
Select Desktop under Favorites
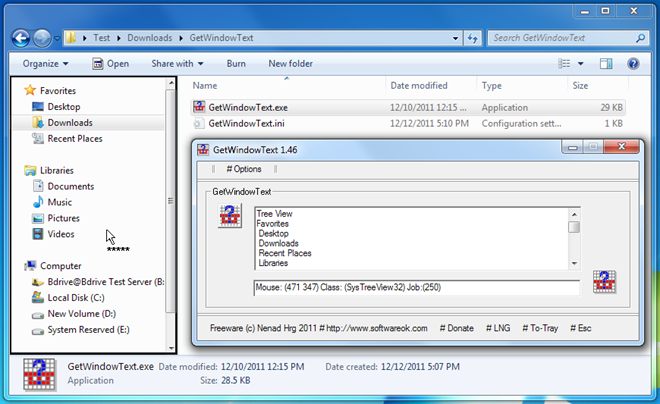[64, 106]
